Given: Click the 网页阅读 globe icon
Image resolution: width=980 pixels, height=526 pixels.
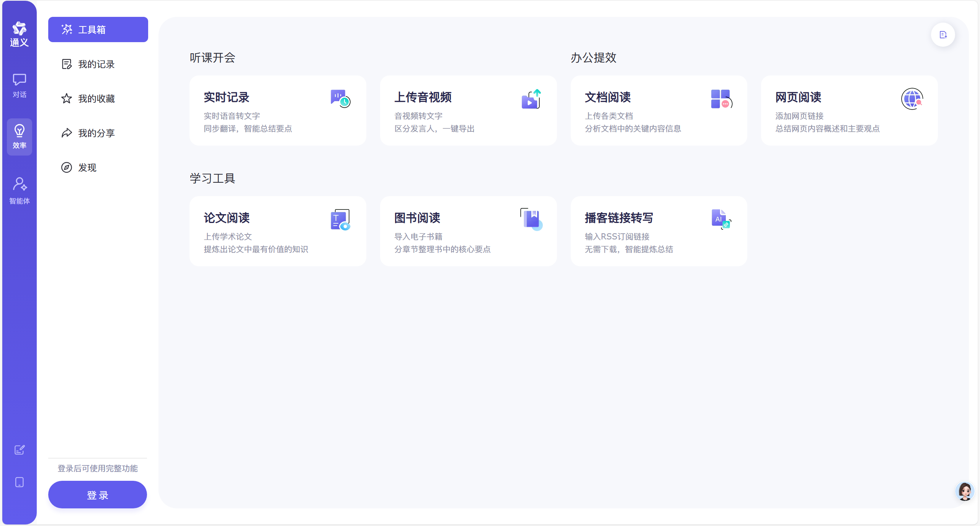Looking at the screenshot, I should point(912,99).
